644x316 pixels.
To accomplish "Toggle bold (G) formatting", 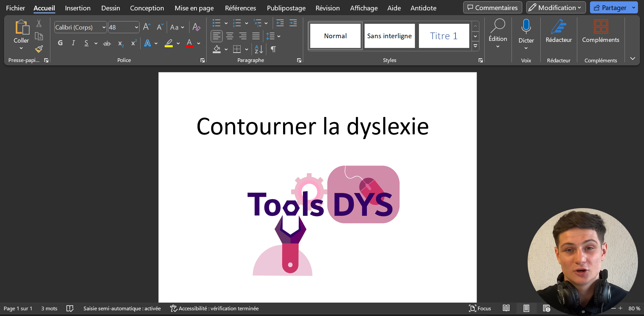I will coord(60,43).
